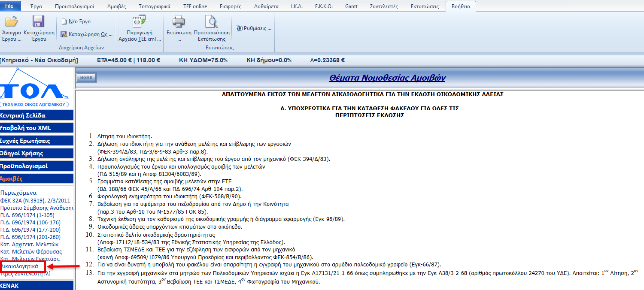644x290 pixels.
Task: Click the Θέματα Νομοθεσίας Αμοιβών heading link
Action: click(387, 78)
